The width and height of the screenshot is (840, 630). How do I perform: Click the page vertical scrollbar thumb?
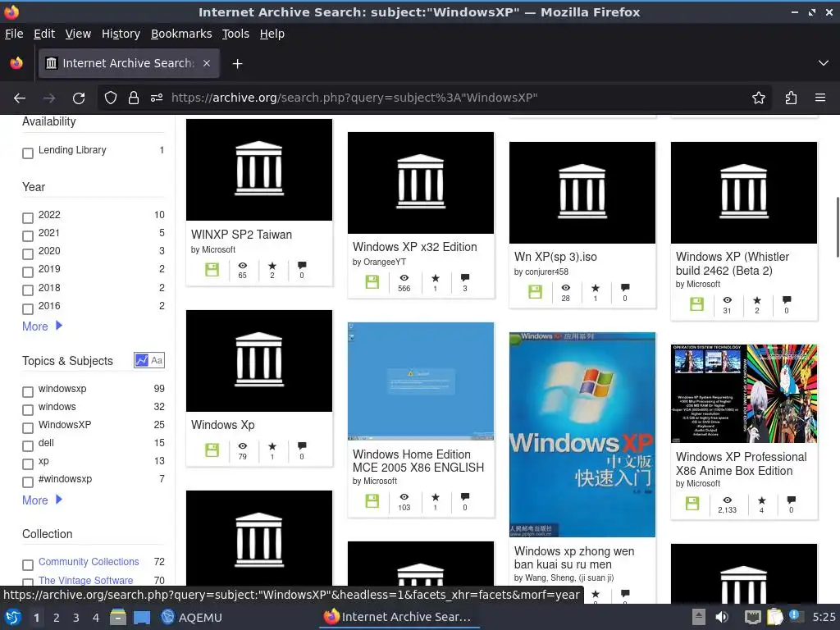[x=838, y=227]
